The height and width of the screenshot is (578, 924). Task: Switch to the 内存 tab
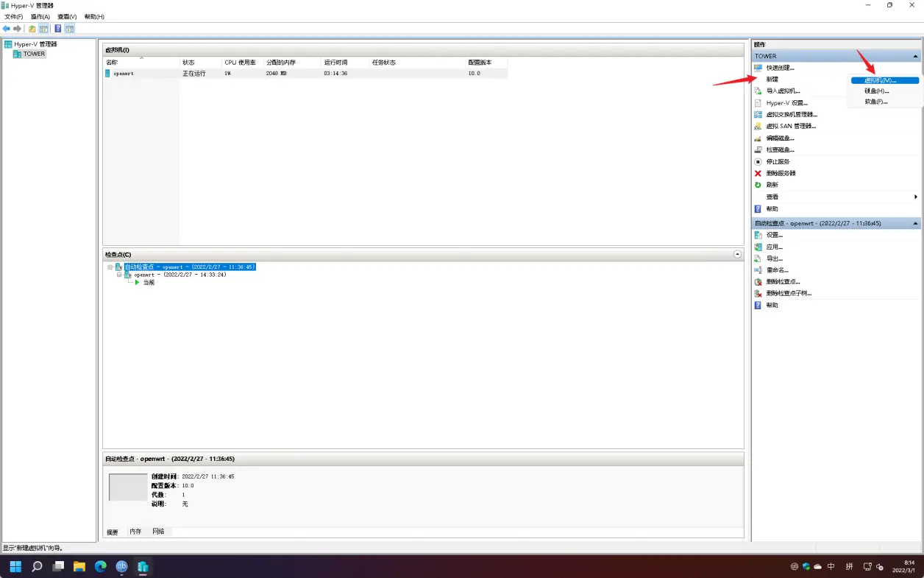(135, 532)
